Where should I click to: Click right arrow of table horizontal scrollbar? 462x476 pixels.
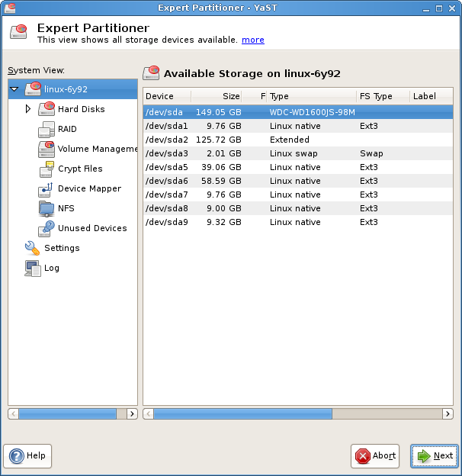448,413
